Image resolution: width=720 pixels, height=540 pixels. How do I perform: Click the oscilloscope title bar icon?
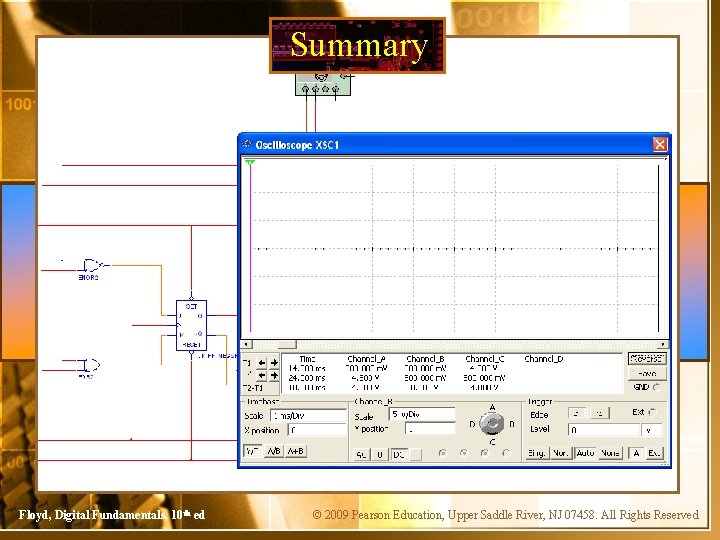(x=247, y=144)
